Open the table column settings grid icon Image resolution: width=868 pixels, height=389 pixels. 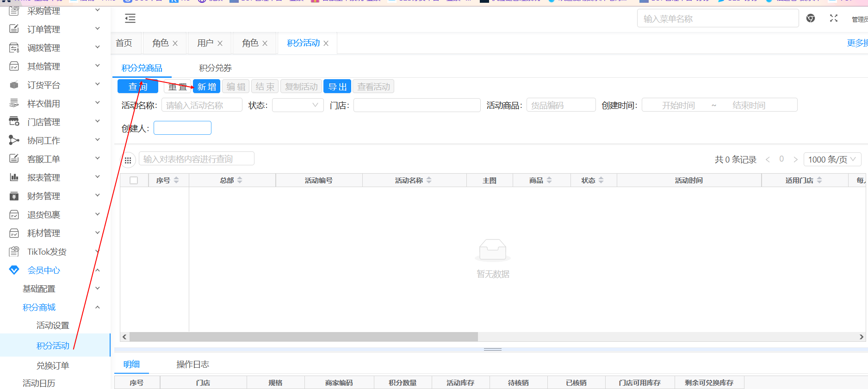(x=128, y=160)
